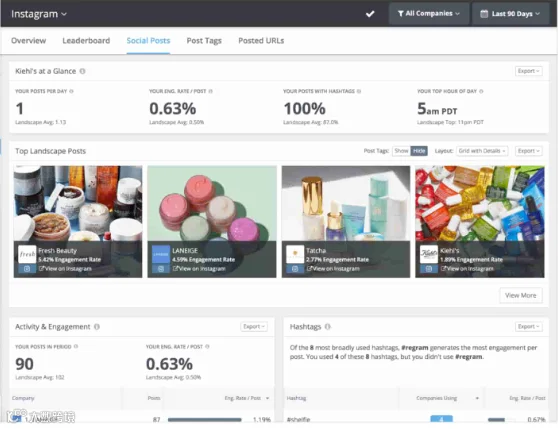The image size is (558, 429).
Task: Click the Kiehl's brand logo
Action: coord(429,254)
